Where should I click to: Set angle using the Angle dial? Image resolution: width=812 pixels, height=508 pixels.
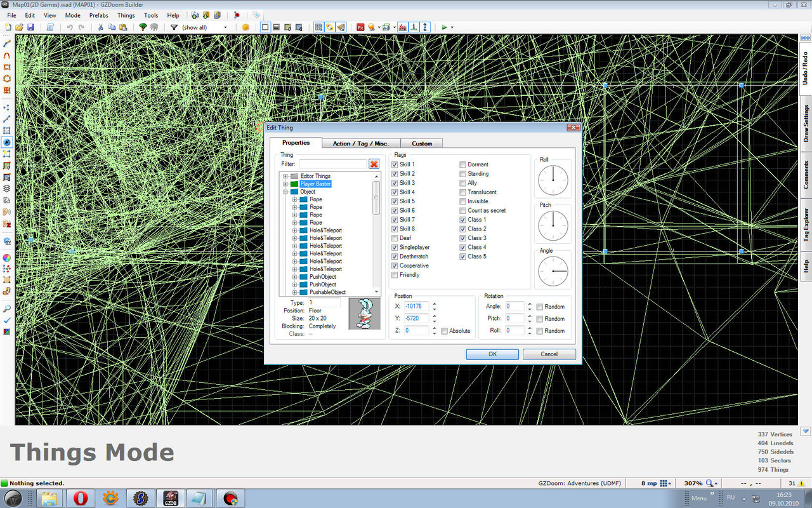[553, 271]
